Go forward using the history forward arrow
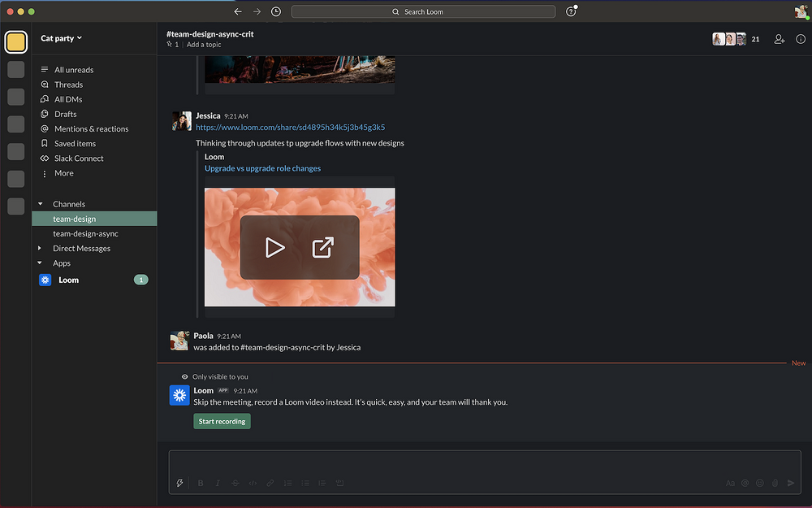This screenshot has height=508, width=812. click(x=257, y=11)
